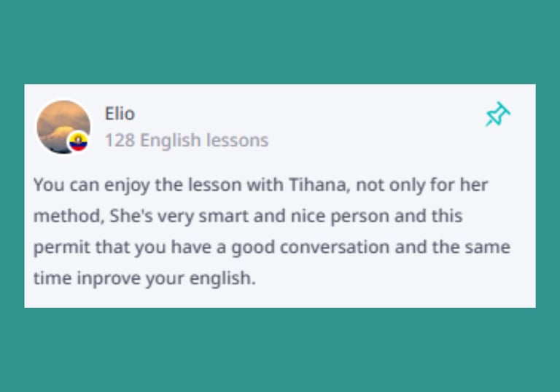560x392 pixels.
Task: Click the first review line starting 'You can enjoy'
Action: pos(261,186)
